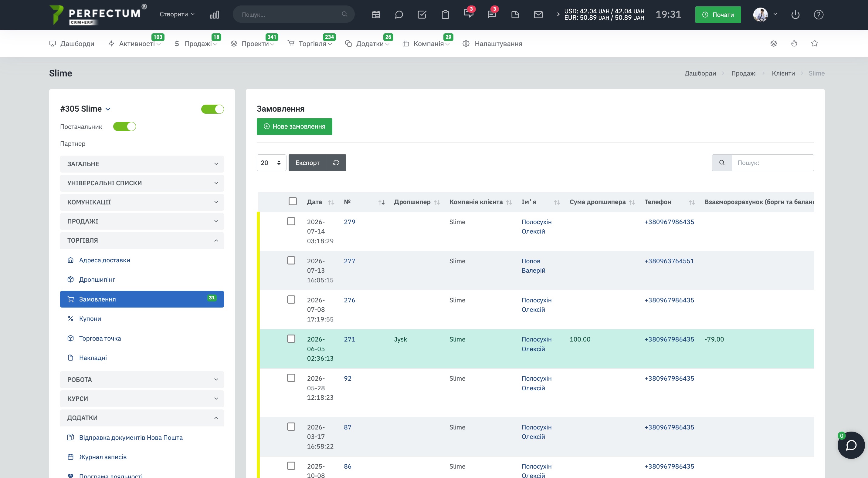This screenshot has height=478, width=868.
Task: Sort the table by Телефон column
Action: (670, 202)
